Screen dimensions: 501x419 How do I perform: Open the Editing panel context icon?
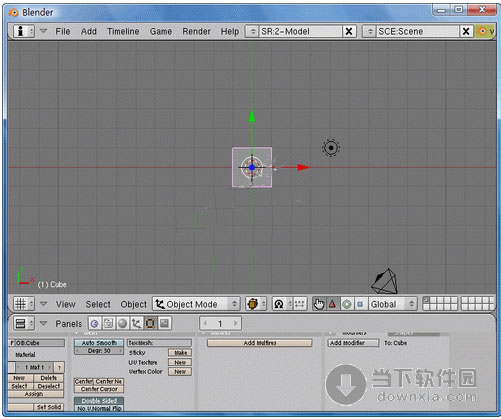pos(150,323)
